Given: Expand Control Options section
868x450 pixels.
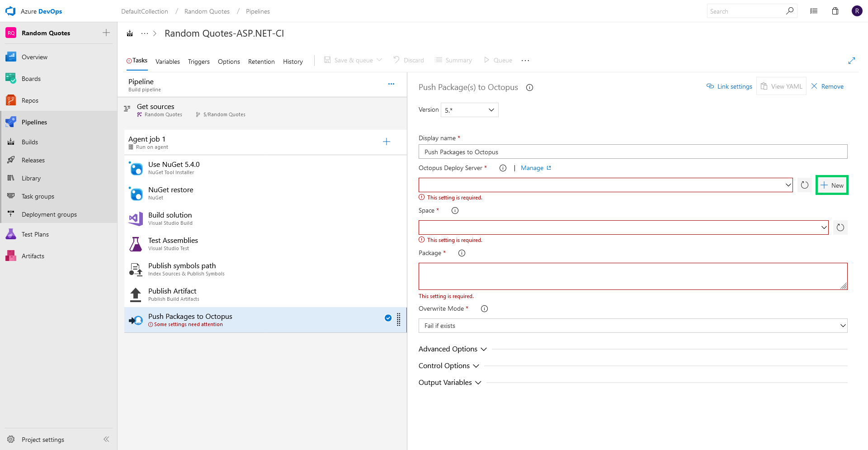Looking at the screenshot, I should click(x=448, y=366).
